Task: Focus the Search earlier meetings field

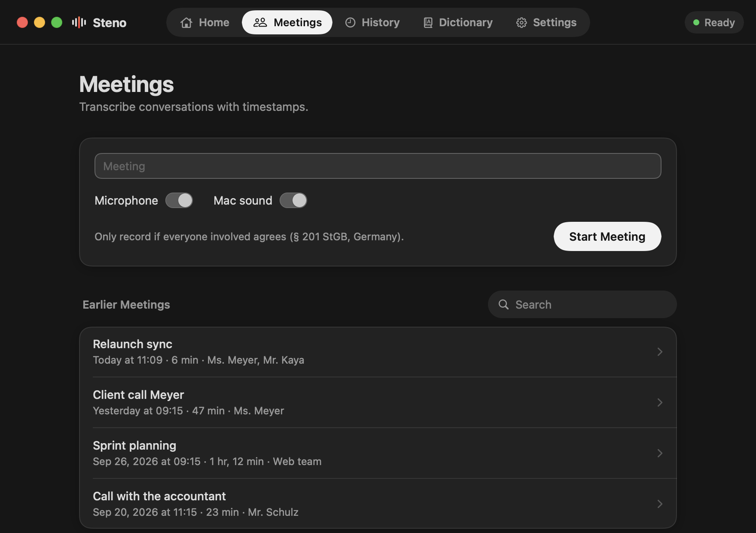Action: (582, 304)
